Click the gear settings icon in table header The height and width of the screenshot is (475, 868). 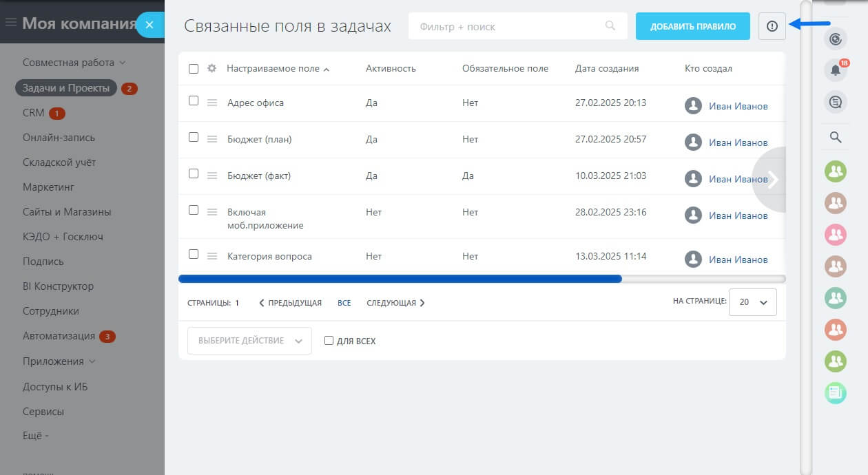coord(212,69)
